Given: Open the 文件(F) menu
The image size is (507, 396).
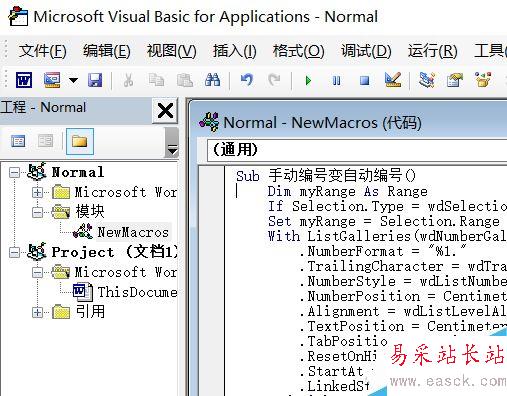Looking at the screenshot, I should [x=43, y=51].
